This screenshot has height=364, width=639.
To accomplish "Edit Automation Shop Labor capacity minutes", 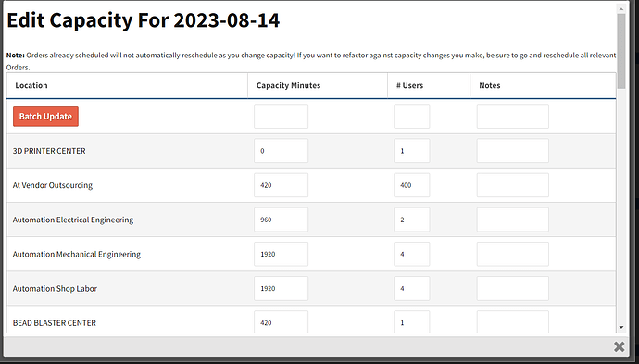I will coord(282,289).
